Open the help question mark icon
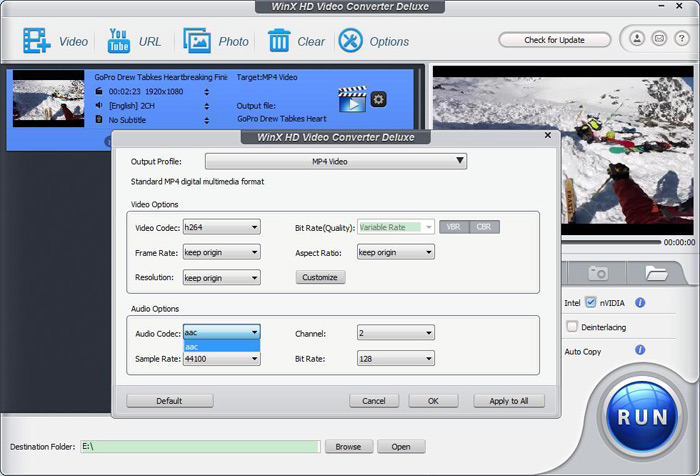The height and width of the screenshot is (476, 700). tap(681, 39)
